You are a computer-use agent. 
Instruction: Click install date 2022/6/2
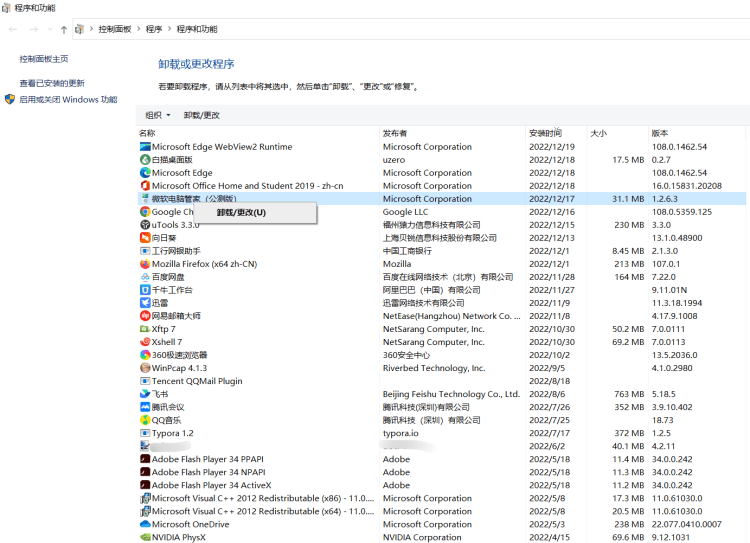pyautogui.click(x=547, y=446)
